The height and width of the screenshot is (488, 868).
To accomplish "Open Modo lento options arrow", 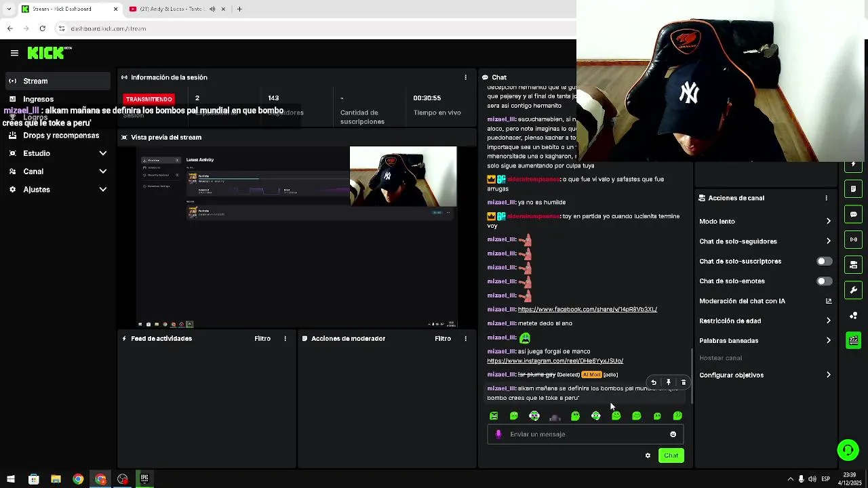I will click(828, 221).
